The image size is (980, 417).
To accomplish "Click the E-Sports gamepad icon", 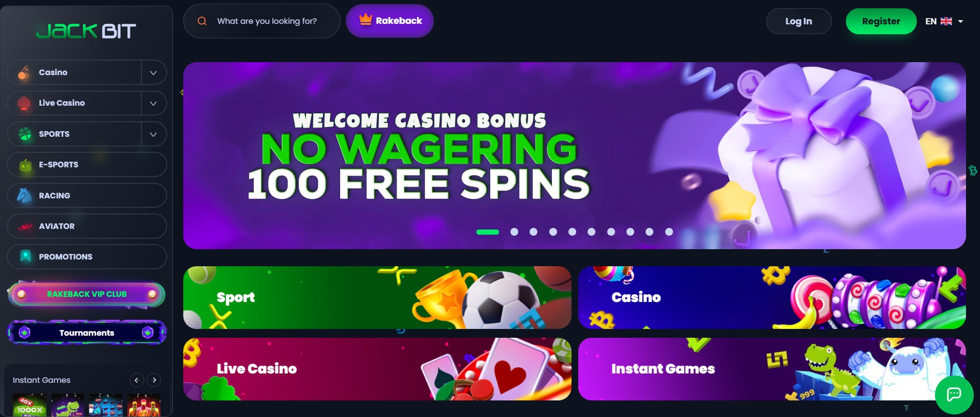I will point(25,165).
